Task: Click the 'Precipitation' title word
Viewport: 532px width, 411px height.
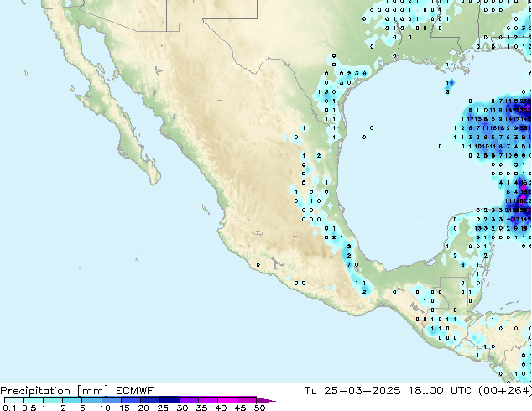Action: (x=35, y=391)
